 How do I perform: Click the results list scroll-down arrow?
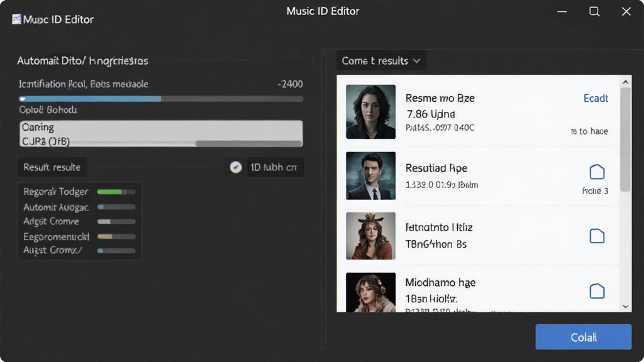pyautogui.click(x=626, y=306)
